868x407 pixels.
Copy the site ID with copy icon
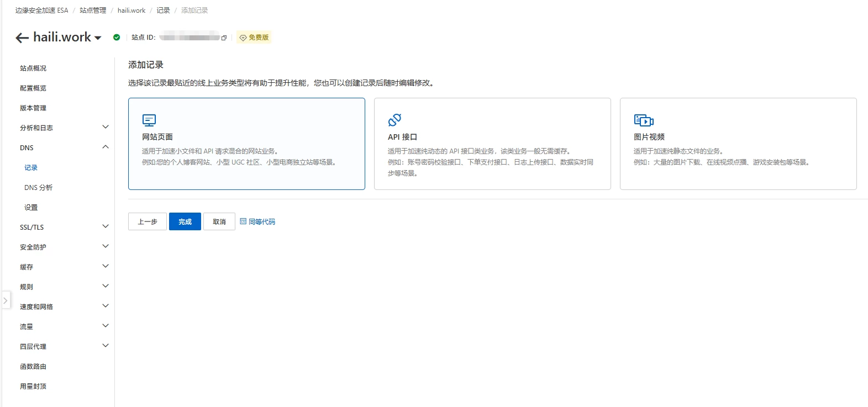point(224,38)
